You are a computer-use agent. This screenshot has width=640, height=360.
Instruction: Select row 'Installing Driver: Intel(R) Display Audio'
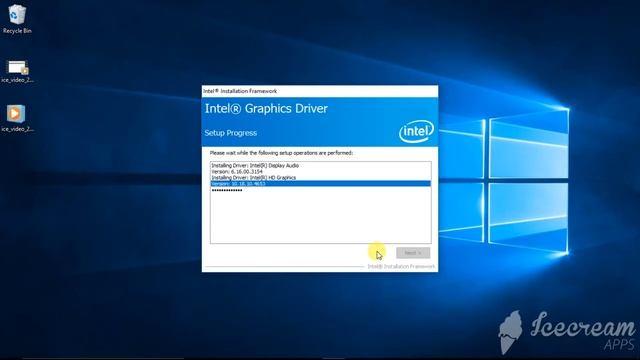[x=320, y=166]
